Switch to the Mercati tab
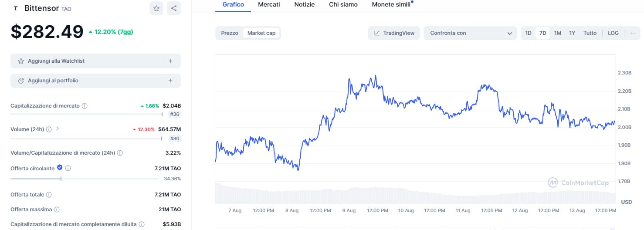644x230 pixels. [x=269, y=4]
